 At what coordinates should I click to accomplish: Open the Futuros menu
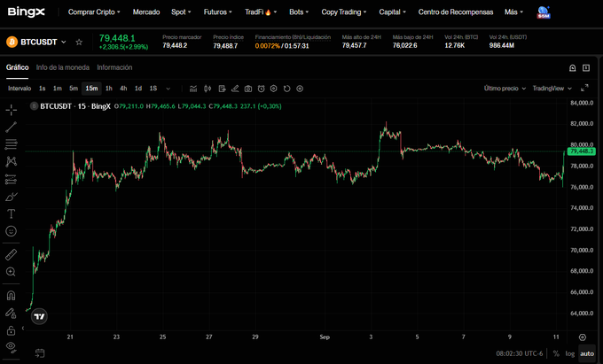pos(217,12)
